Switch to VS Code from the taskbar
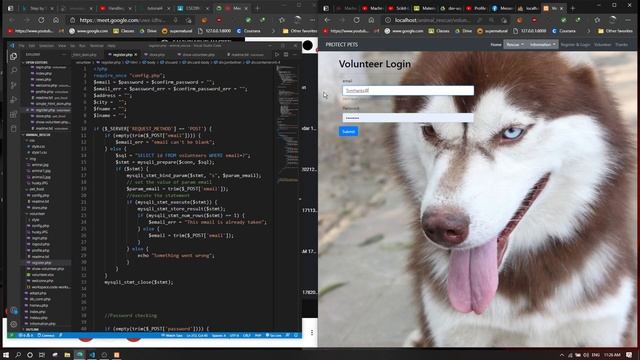 point(92,355)
